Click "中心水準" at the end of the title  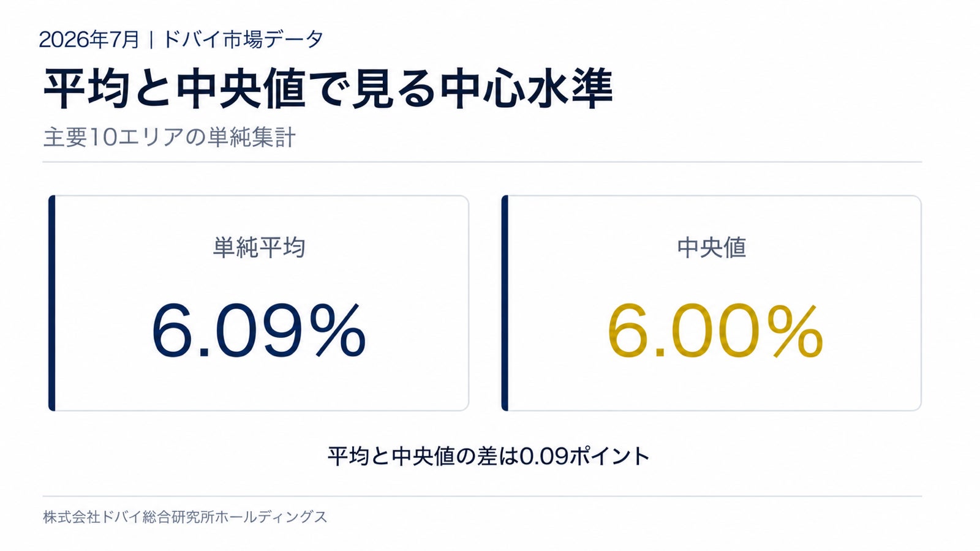coord(526,89)
